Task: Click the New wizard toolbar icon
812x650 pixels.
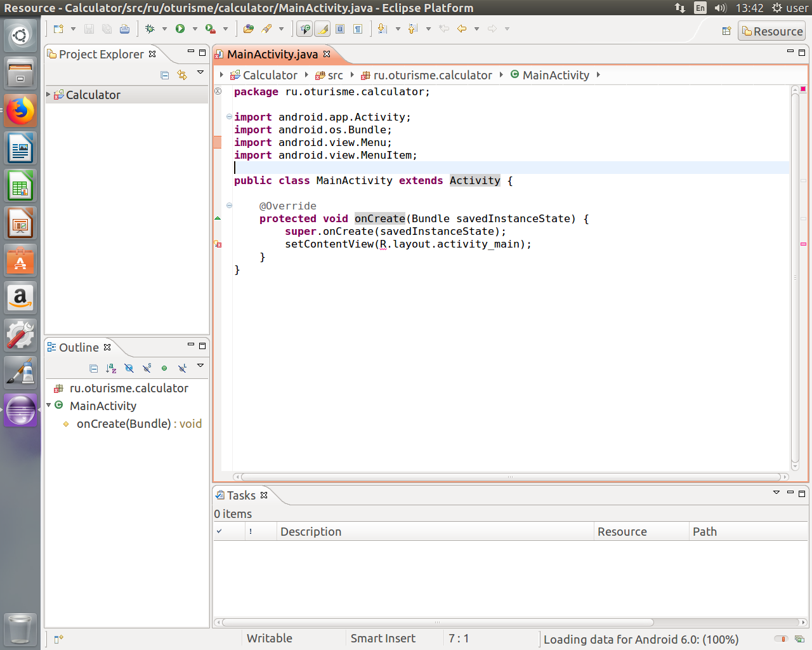Action: [x=58, y=29]
